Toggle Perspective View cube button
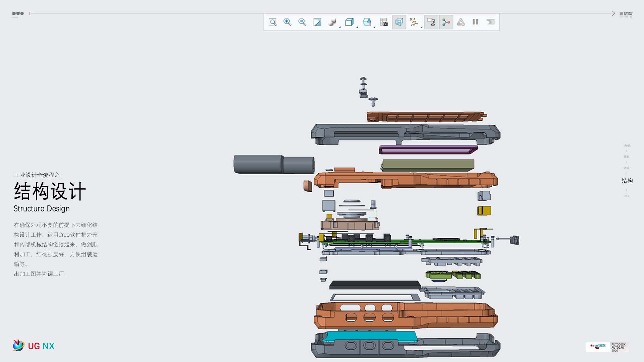The height and width of the screenshot is (362, 644). pos(399,22)
